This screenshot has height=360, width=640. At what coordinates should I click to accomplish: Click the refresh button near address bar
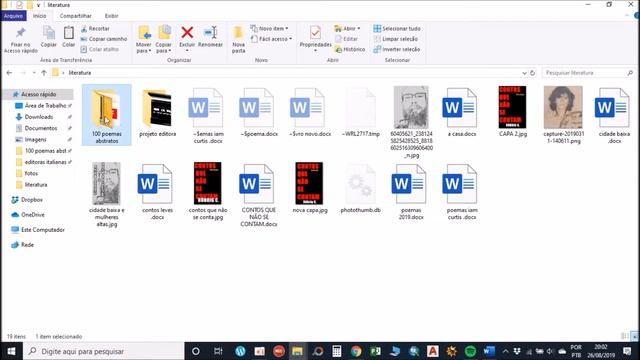click(x=533, y=73)
